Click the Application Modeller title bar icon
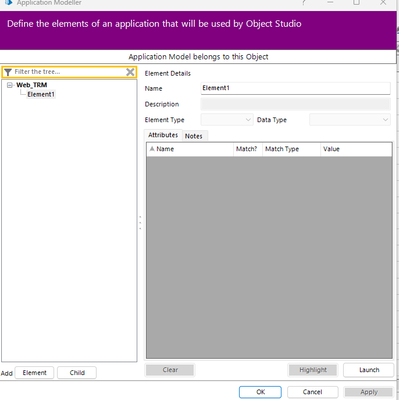The image size is (399, 400). [9, 2]
